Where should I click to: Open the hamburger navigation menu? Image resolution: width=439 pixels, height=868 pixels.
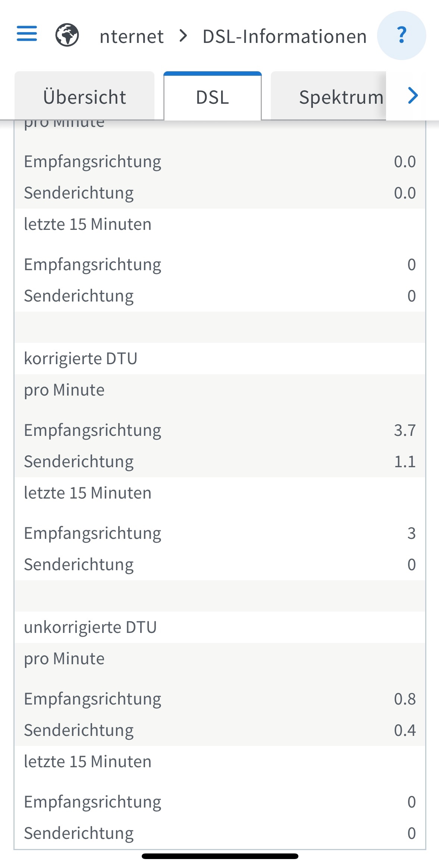coord(27,34)
